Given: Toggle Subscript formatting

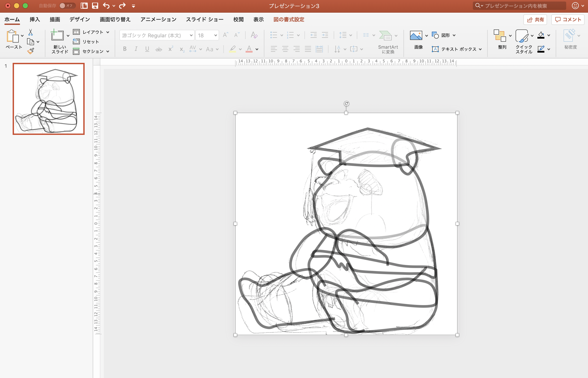Looking at the screenshot, I should click(x=182, y=50).
